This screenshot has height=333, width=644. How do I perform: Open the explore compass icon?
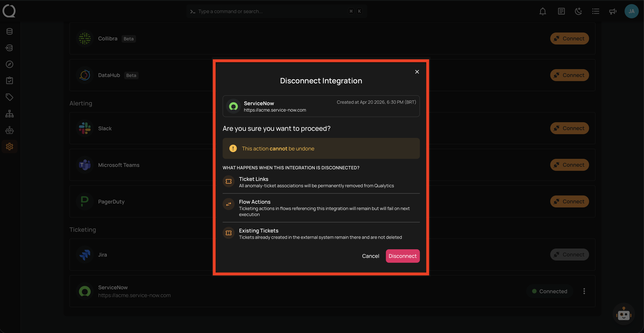click(10, 64)
